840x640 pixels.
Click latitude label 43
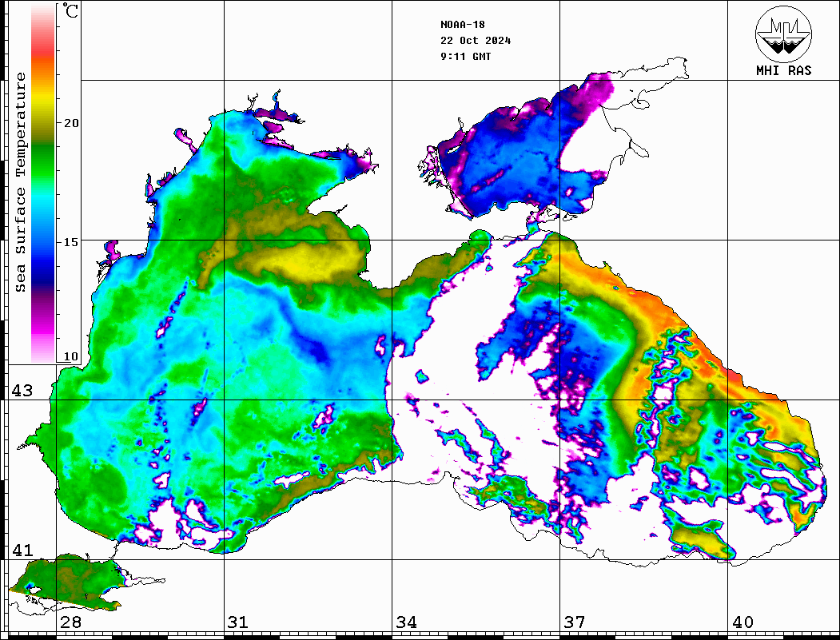pyautogui.click(x=22, y=391)
